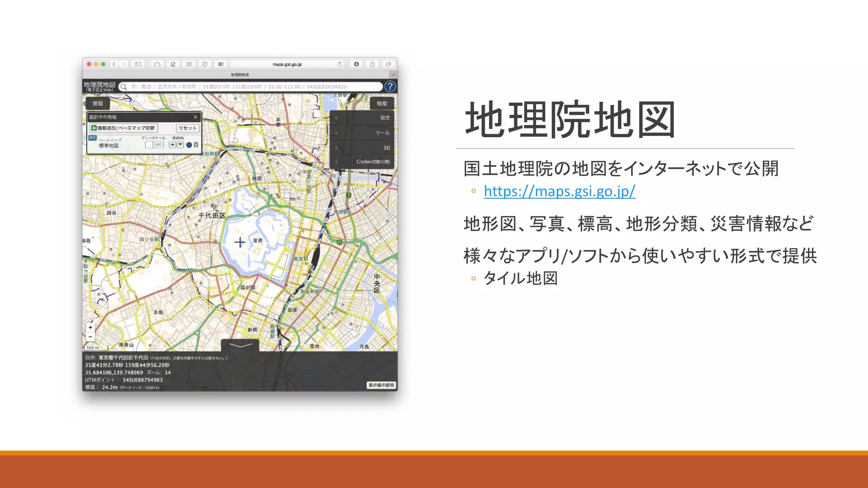Go back with Safari back arrow

point(114,64)
